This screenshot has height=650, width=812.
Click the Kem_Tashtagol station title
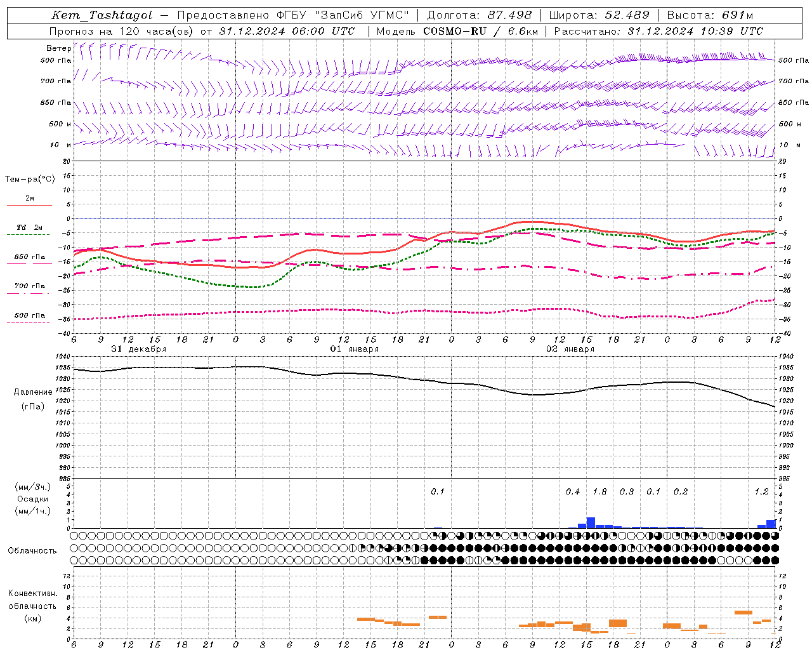coord(102,15)
